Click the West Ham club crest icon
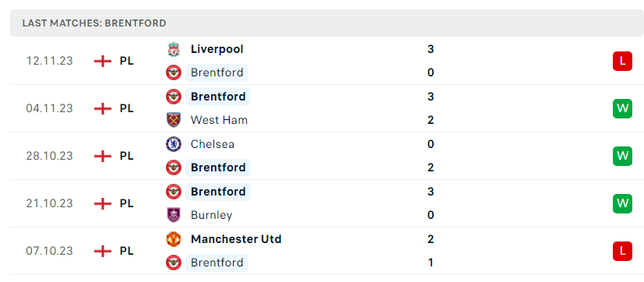Viewport: 644px width, 282px height. [x=174, y=120]
